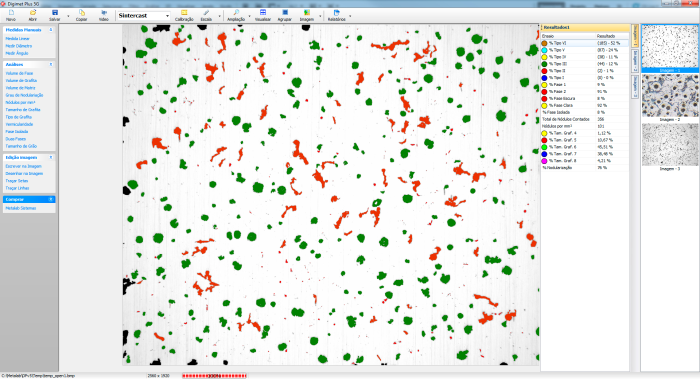Switch to the Imagem - 2 vertical tab

click(635, 61)
